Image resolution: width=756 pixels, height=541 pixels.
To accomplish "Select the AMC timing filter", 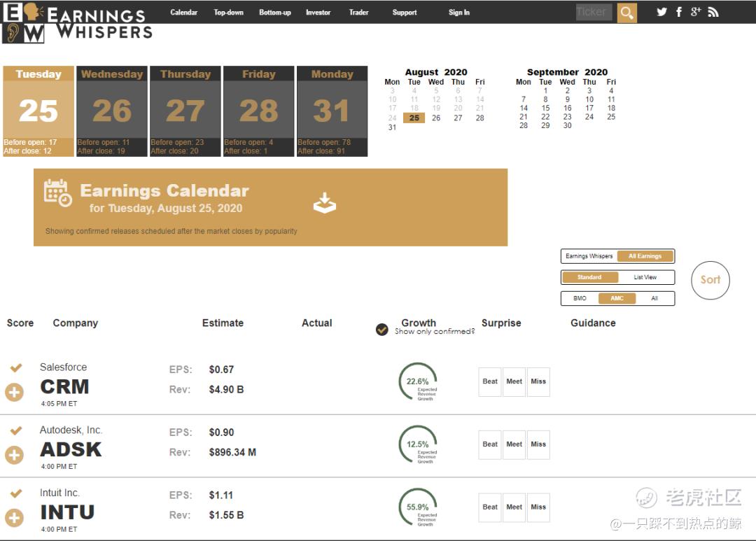I will pyautogui.click(x=617, y=298).
